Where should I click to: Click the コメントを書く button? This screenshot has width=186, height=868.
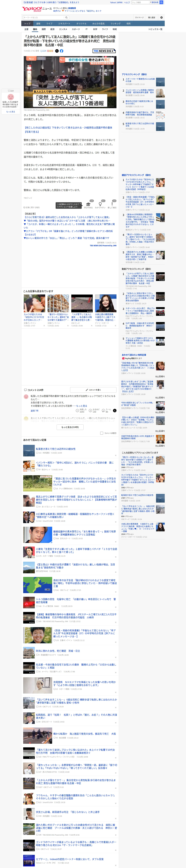click(93, 390)
